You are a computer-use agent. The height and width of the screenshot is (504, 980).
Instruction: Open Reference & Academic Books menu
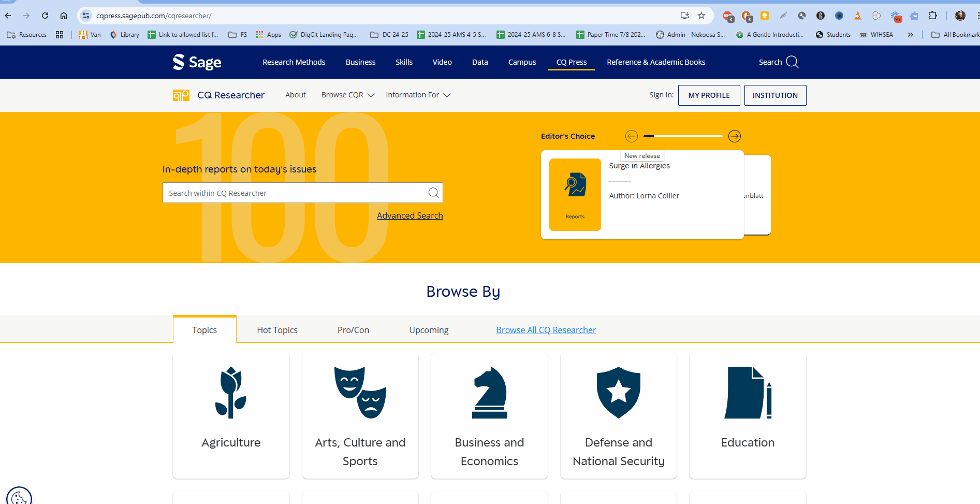click(656, 62)
